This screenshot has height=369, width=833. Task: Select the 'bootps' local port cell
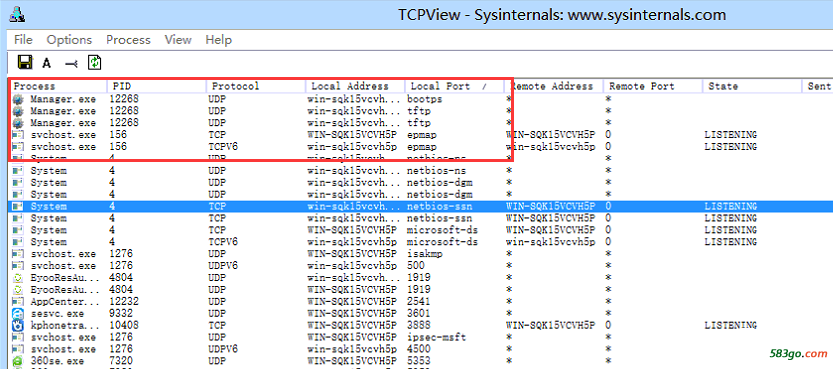click(424, 99)
